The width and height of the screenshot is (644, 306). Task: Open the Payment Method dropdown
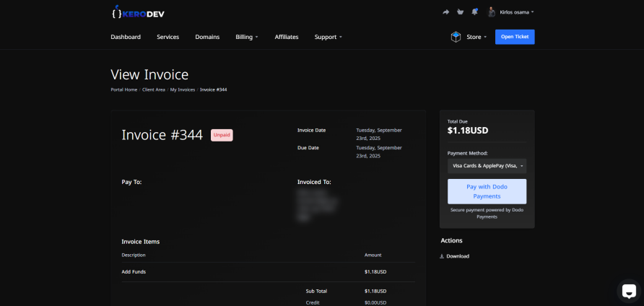pos(487,166)
